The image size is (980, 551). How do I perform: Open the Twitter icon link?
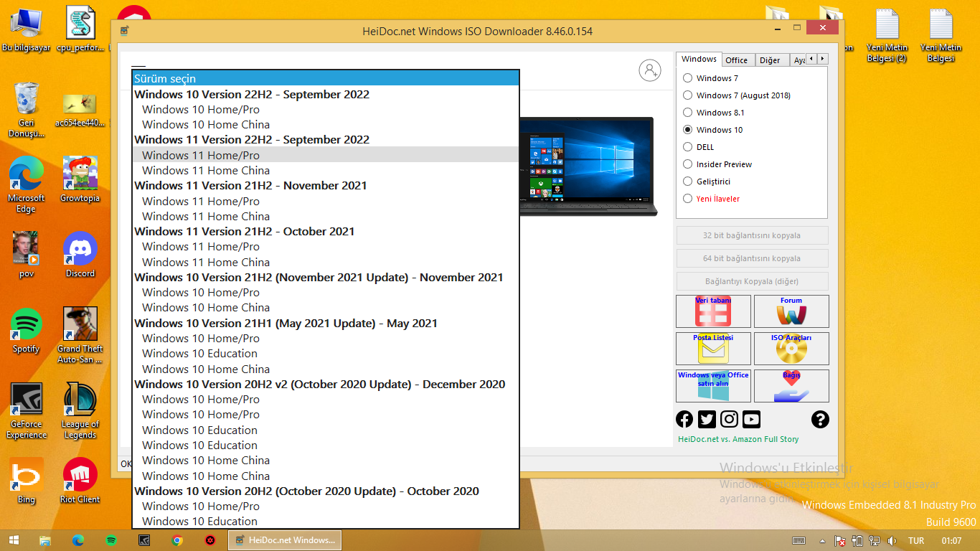[707, 420]
